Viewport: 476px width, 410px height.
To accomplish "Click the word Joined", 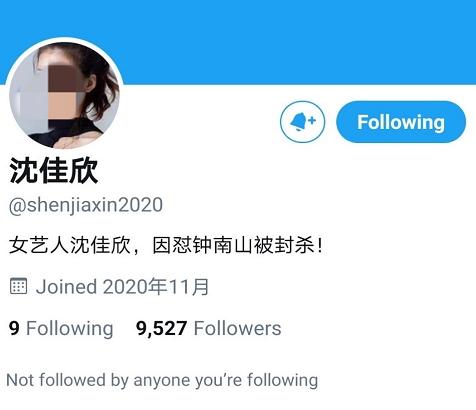I will click(x=66, y=287).
